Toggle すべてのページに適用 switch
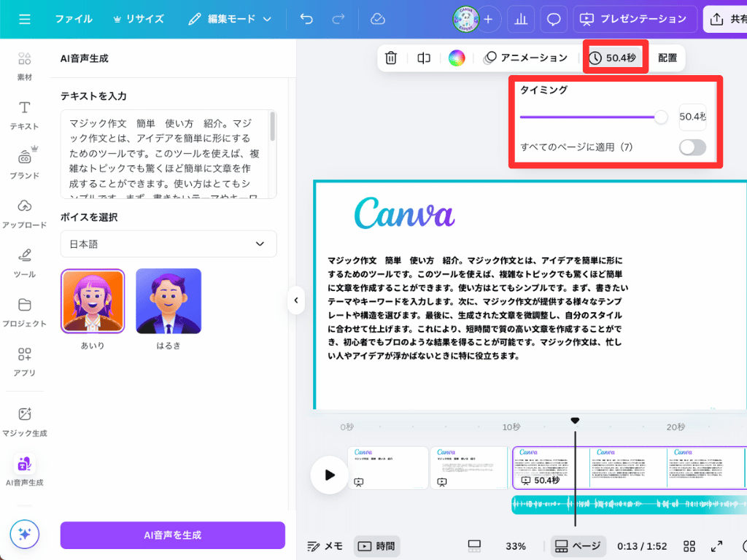 pos(692,147)
